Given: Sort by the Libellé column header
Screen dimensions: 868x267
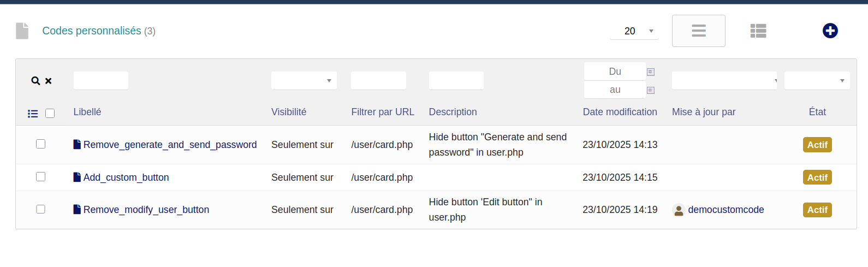Looking at the screenshot, I should click(x=87, y=112).
